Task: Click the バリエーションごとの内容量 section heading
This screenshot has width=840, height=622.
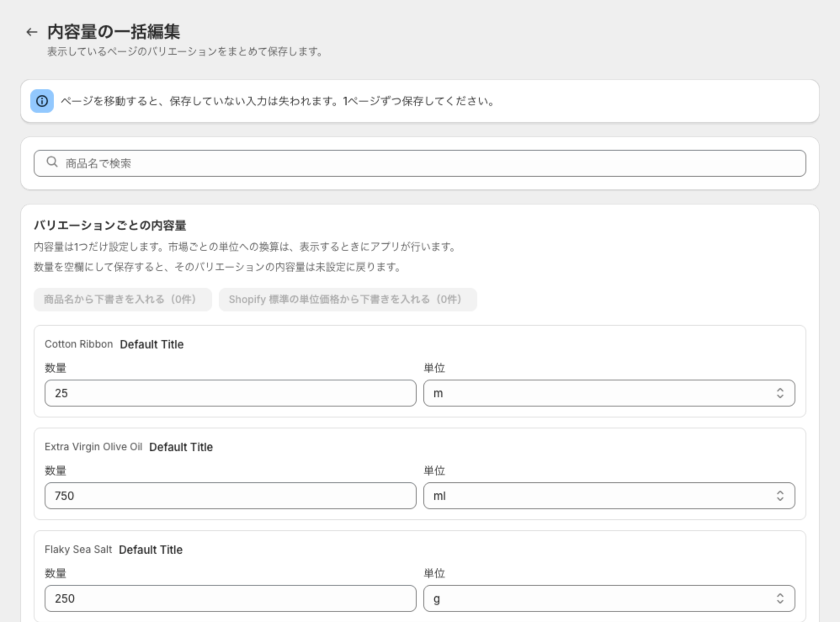Action: [110, 226]
